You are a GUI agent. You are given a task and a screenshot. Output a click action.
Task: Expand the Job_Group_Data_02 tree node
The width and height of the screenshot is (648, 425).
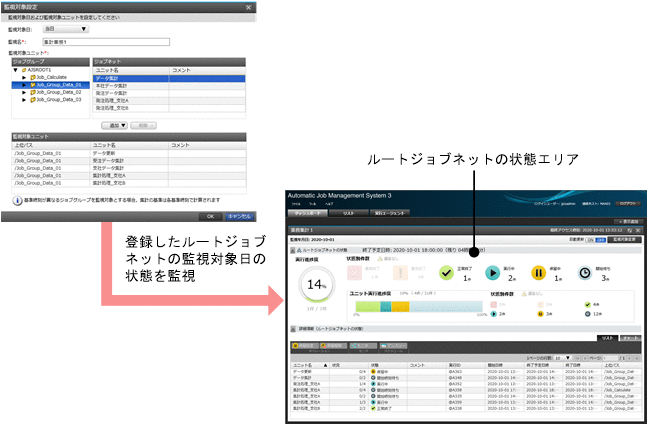24,92
